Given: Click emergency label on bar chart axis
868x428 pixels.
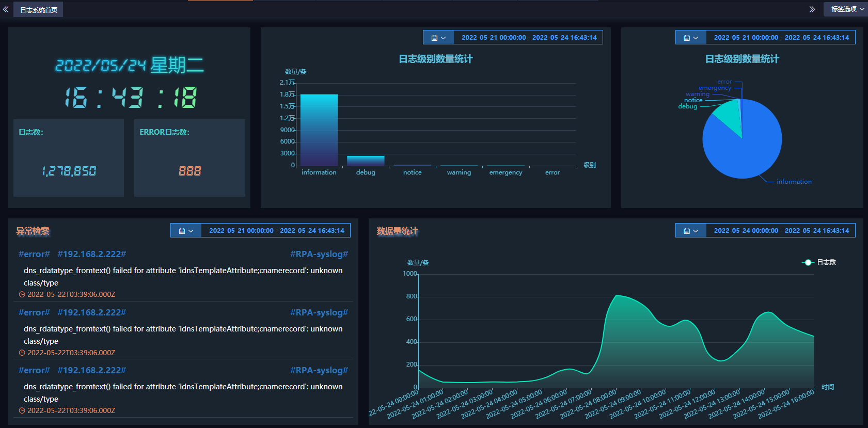Looking at the screenshot, I should click(506, 172).
